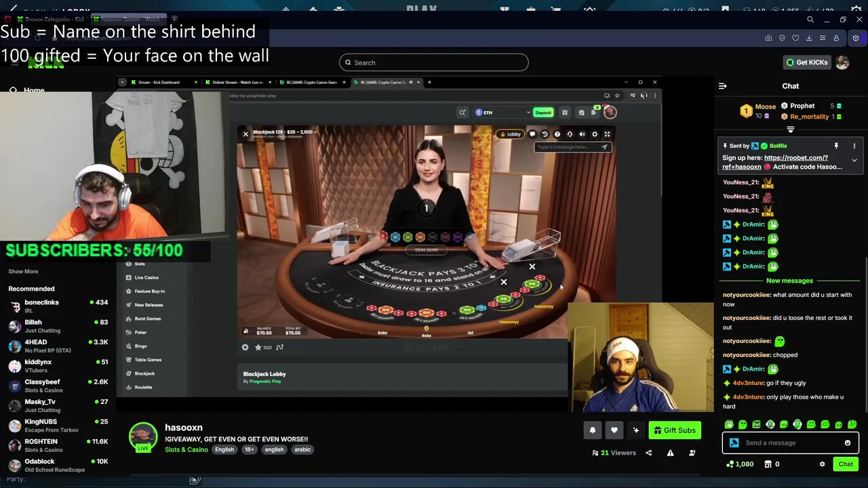Jump to New messages in chat
The height and width of the screenshot is (488, 868).
pos(789,281)
